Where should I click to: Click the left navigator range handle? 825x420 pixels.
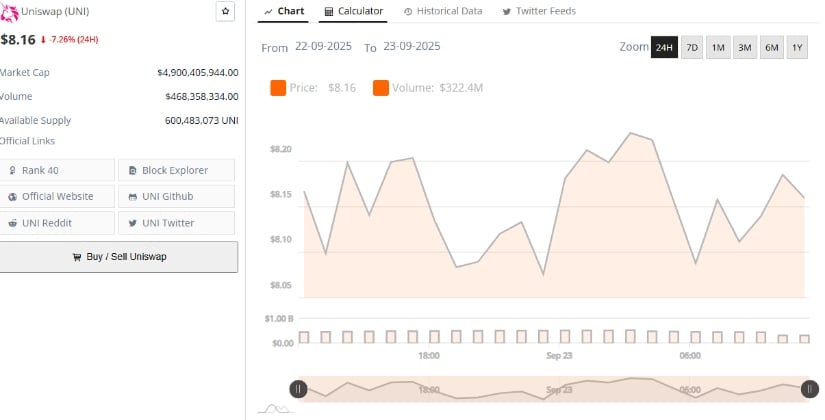pyautogui.click(x=298, y=389)
